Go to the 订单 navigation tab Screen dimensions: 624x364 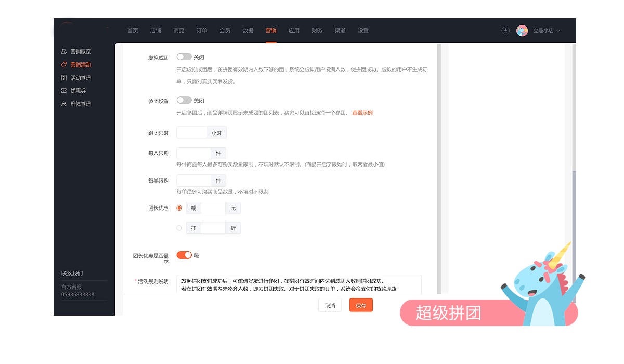tap(202, 31)
